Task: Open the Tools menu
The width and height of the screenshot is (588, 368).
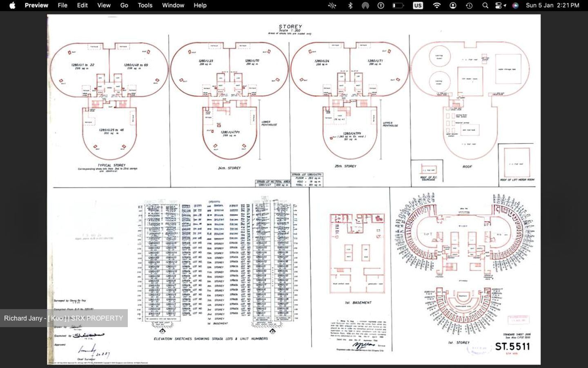Action: (x=145, y=5)
